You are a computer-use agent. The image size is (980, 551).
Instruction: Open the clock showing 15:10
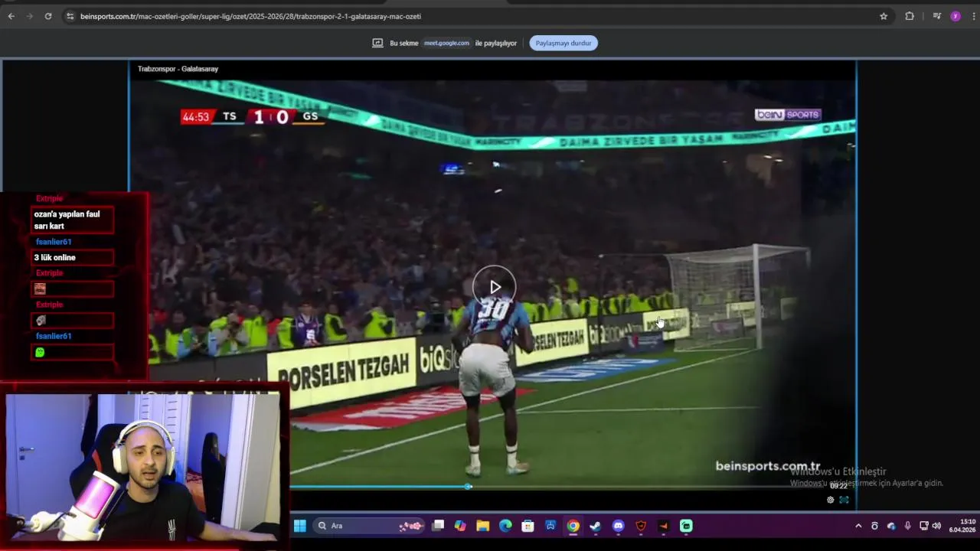962,526
